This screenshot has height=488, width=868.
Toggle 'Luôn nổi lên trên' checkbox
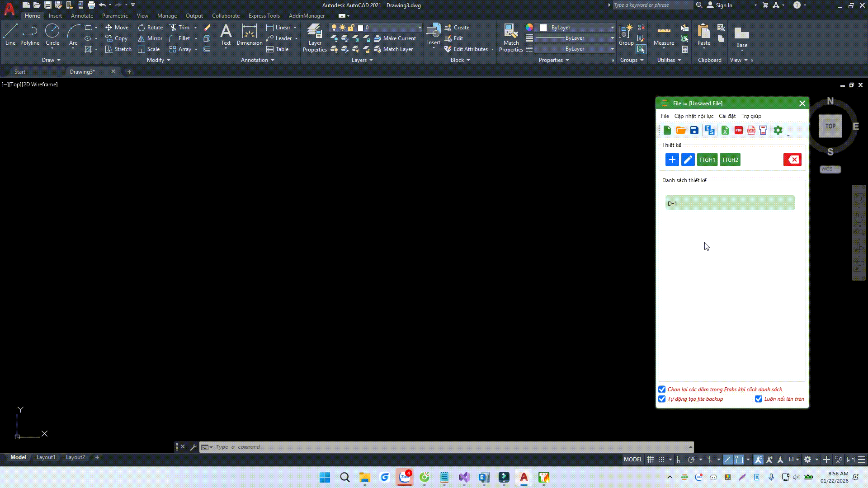click(x=759, y=399)
